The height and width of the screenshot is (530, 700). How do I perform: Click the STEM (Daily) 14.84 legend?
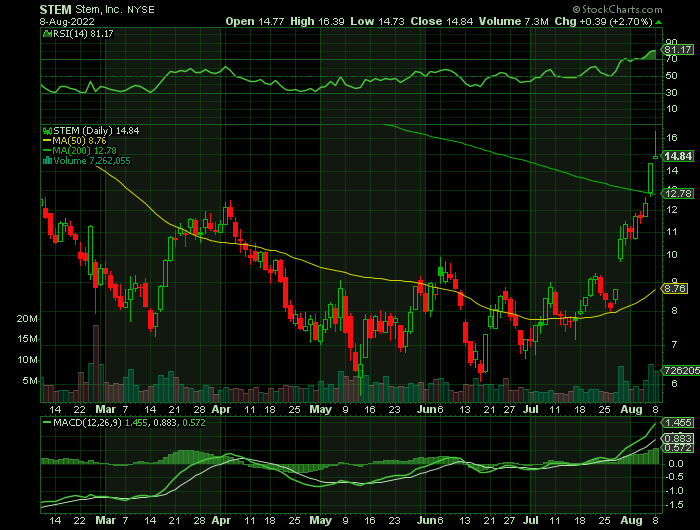(x=96, y=131)
